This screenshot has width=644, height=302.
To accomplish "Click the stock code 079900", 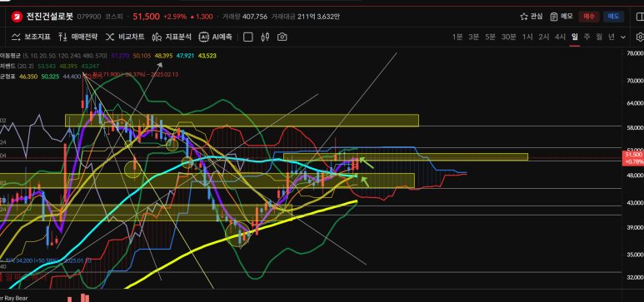I will coord(89,17).
